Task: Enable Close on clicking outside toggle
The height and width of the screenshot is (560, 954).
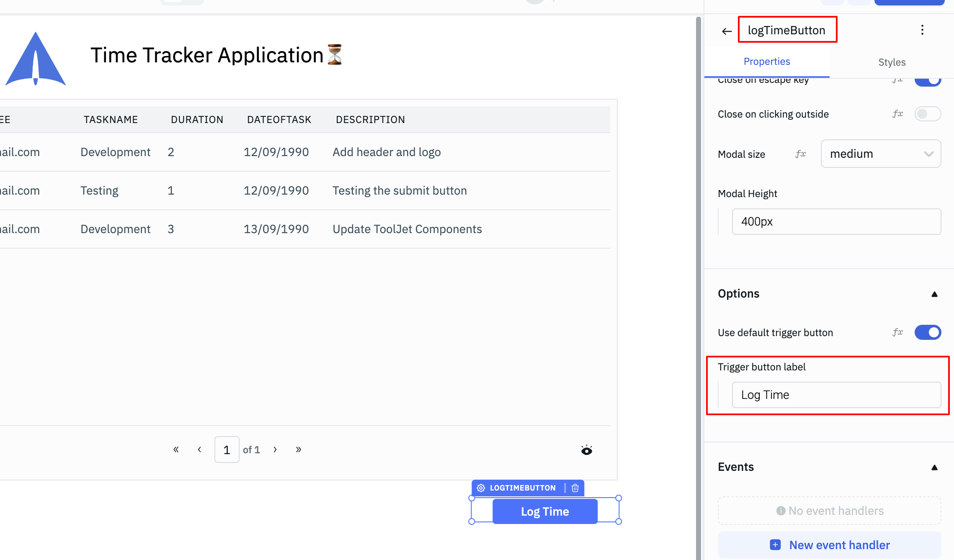Action: click(928, 114)
